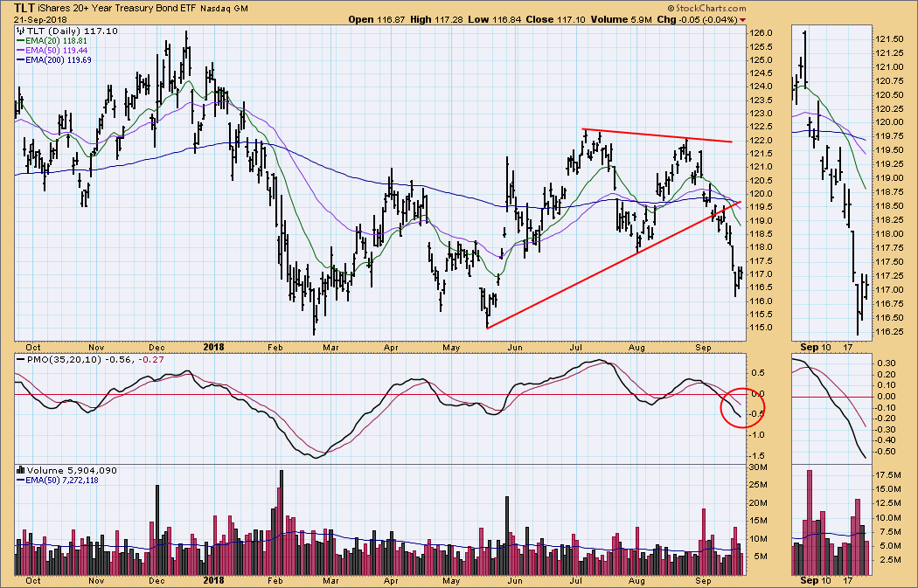Click the -1.5 PMO axis label
The height and width of the screenshot is (588, 918).
[759, 455]
